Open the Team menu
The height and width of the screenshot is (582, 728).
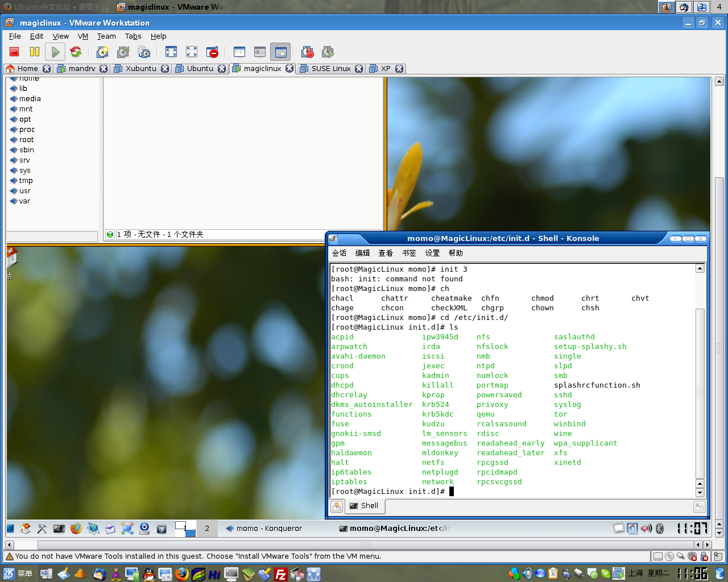[106, 36]
